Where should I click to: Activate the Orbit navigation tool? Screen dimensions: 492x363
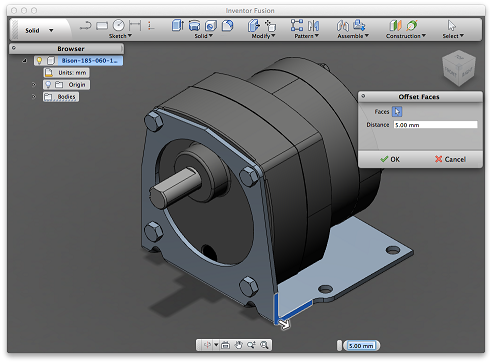(x=207, y=345)
